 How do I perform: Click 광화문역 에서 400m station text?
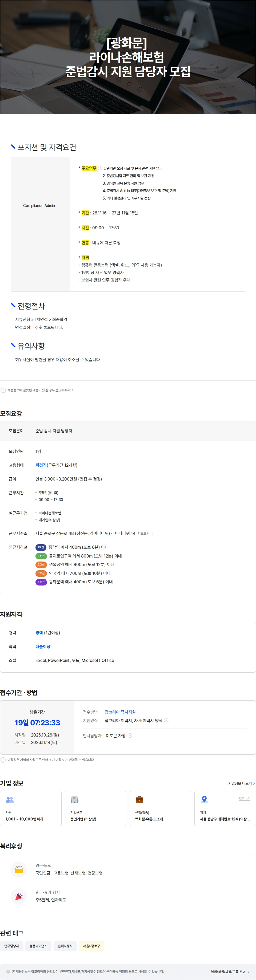[x=81, y=582]
